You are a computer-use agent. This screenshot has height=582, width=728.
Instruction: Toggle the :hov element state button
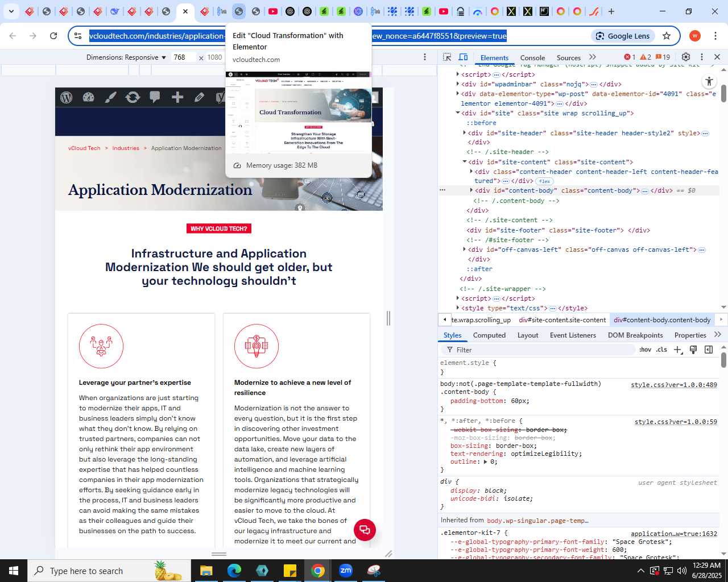(x=645, y=350)
